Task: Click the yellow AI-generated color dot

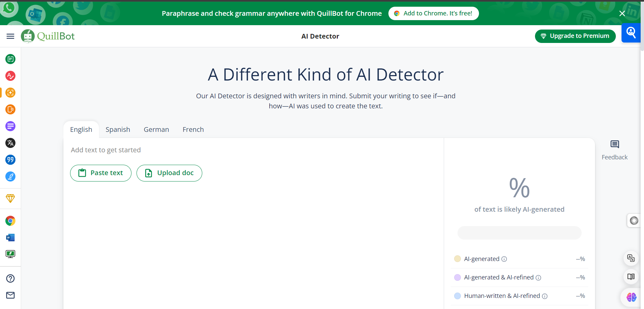Action: 458,259
